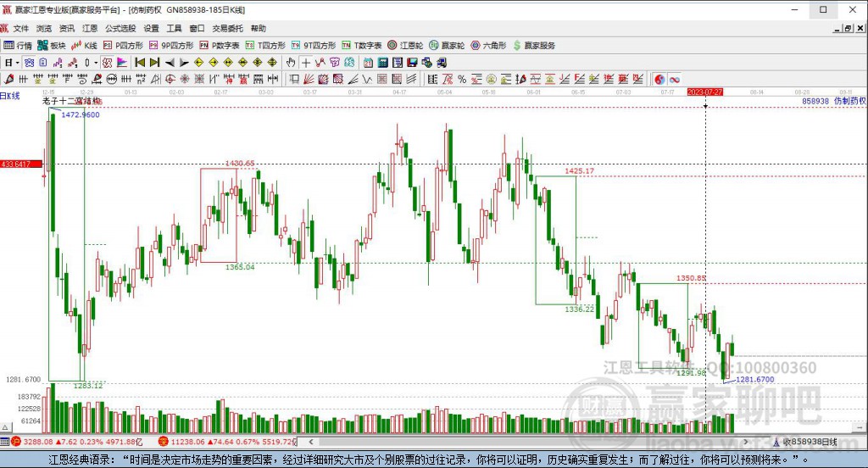Open the 资讯 menu
The width and height of the screenshot is (868, 468).
click(x=67, y=28)
